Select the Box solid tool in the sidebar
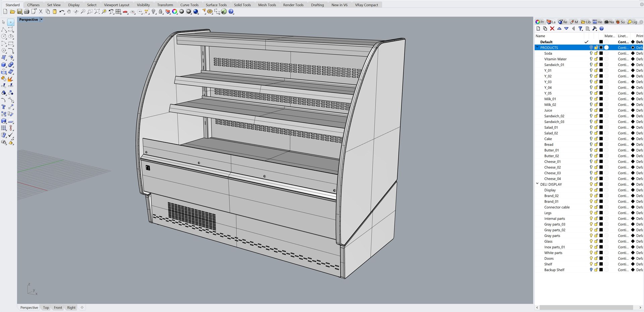Screen dimensions: 644x312 (4, 65)
